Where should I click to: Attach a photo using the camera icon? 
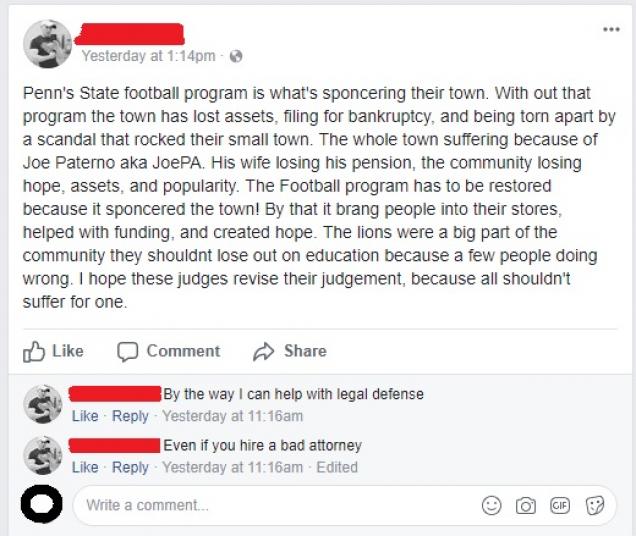pyautogui.click(x=525, y=506)
